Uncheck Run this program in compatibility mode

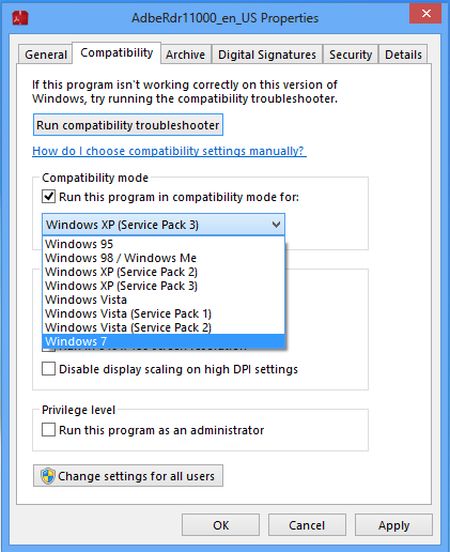coord(49,196)
